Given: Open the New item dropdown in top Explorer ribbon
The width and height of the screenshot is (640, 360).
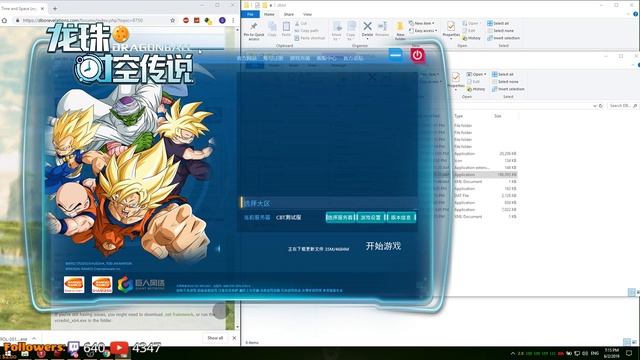Looking at the screenshot, I should point(422,23).
